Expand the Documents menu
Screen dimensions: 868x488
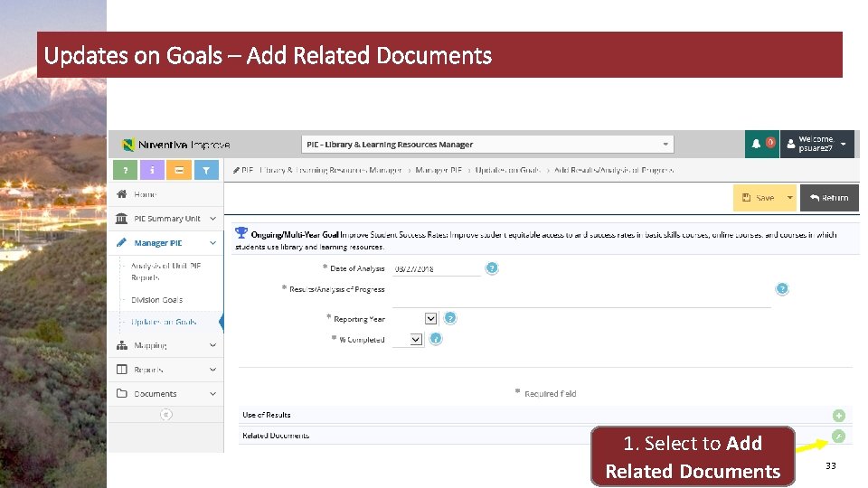[212, 393]
